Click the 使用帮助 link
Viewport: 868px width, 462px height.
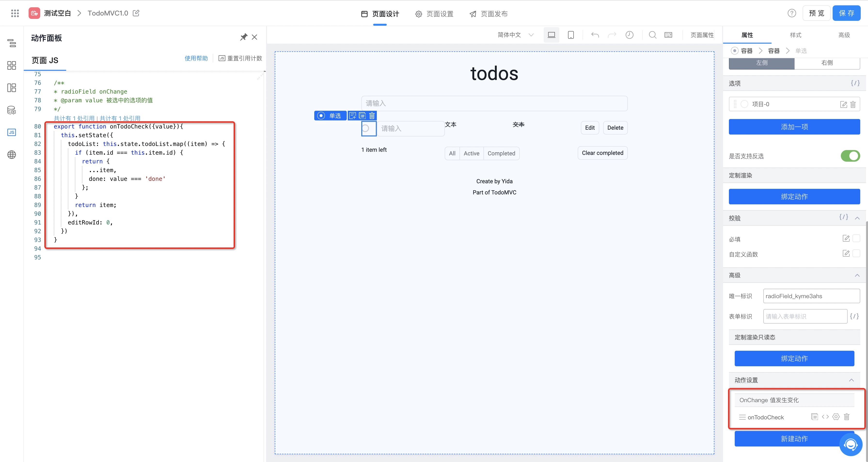(x=196, y=58)
